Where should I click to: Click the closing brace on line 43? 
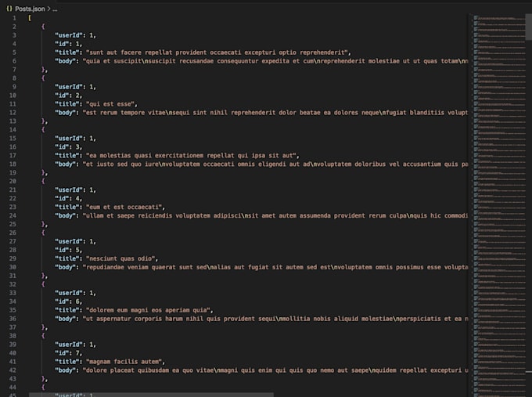click(x=44, y=379)
